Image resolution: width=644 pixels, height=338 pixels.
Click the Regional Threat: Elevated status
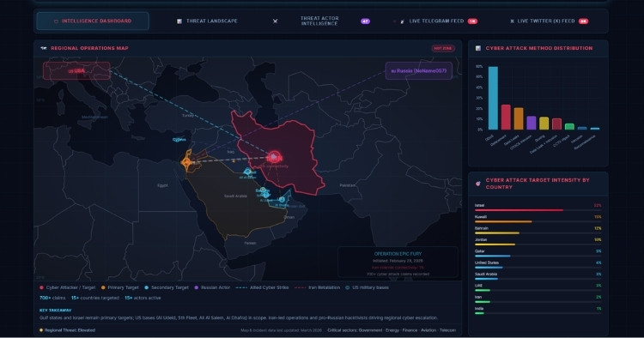pyautogui.click(x=67, y=330)
